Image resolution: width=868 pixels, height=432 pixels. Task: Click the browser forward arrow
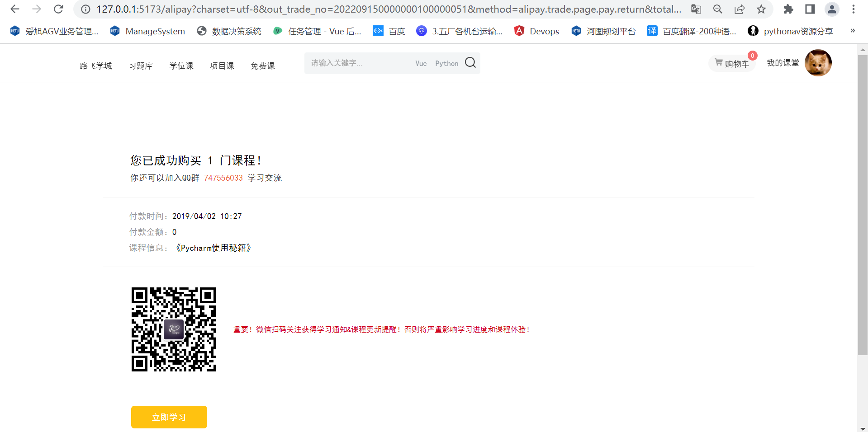[37, 9]
